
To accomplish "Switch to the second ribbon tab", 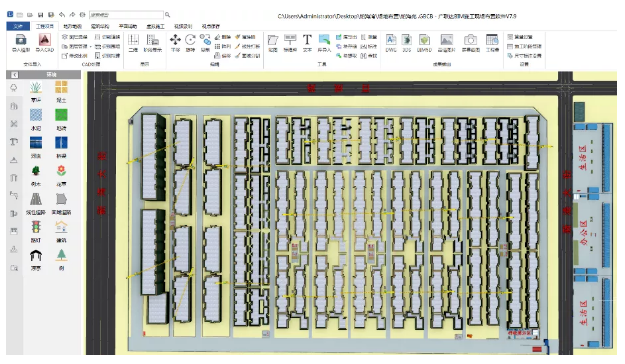I will [x=45, y=26].
